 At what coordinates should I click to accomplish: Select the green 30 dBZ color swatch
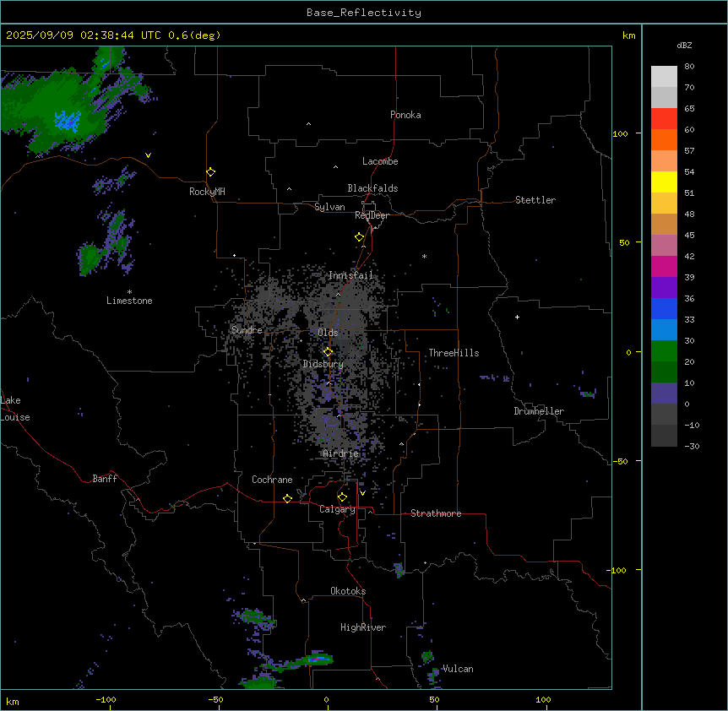point(664,351)
